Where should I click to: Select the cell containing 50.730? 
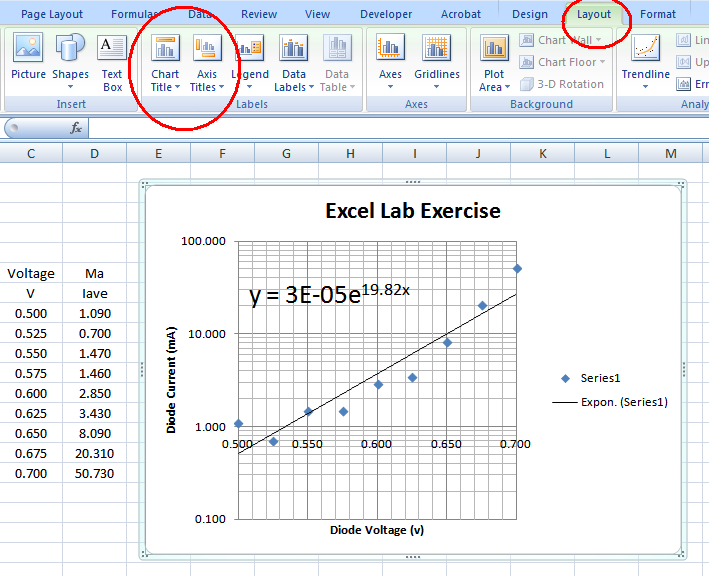pos(94,473)
